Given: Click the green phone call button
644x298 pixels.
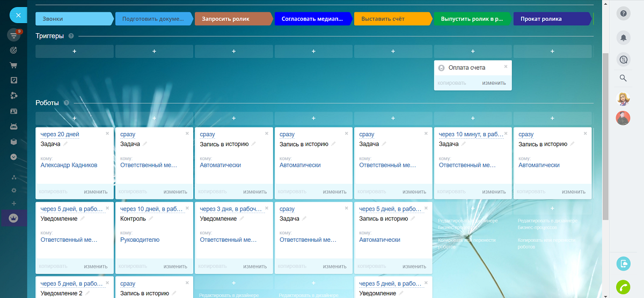Looking at the screenshot, I should pos(623,287).
